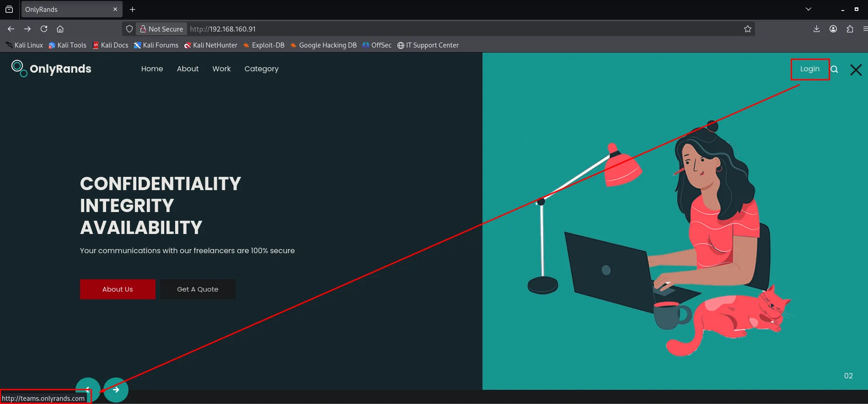Select the OnlyRands browser tab
This screenshot has width=868, height=404.
[72, 9]
